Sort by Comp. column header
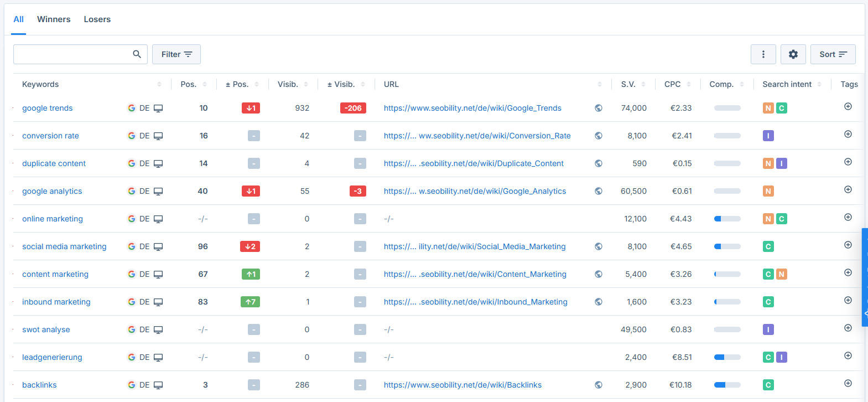Image resolution: width=868 pixels, height=402 pixels. 742,84
